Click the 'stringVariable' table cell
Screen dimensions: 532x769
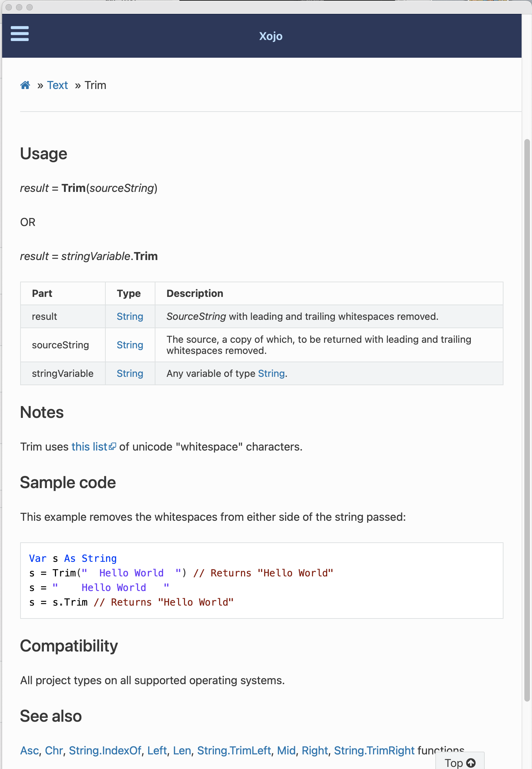[63, 373]
